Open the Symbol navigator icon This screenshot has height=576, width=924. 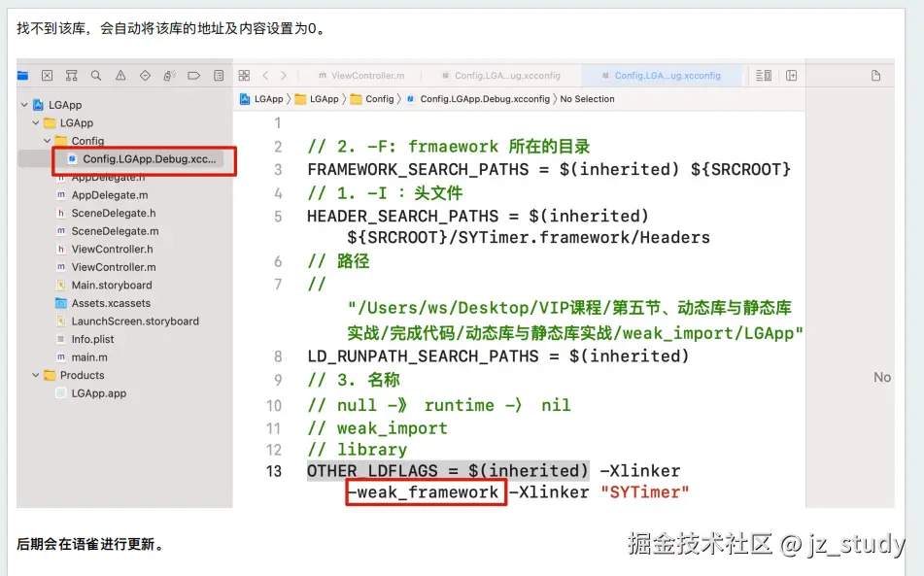coord(71,76)
